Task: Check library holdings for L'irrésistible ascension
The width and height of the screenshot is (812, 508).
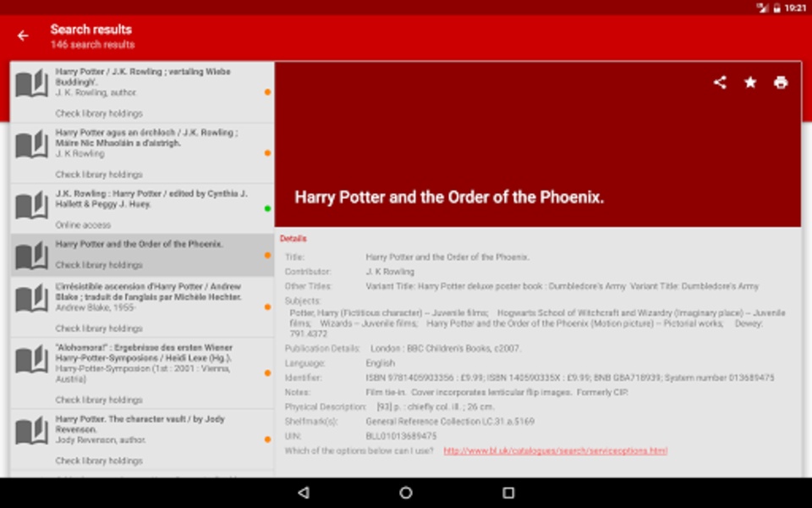Action: [99, 329]
